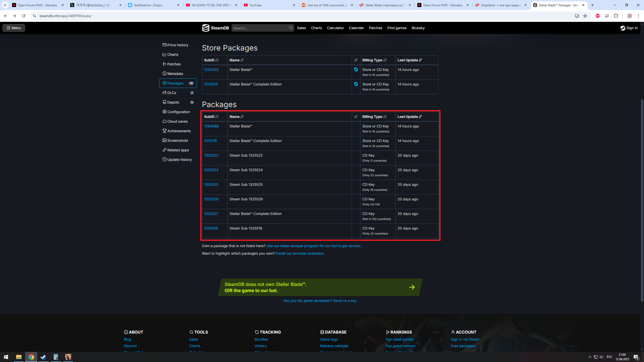Open package 1325518

211,228
